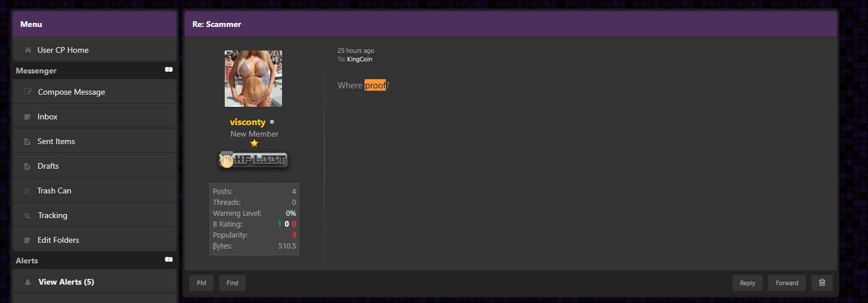This screenshot has width=868, height=303.
Task: Click the highlighted word proof
Action: [x=376, y=86]
